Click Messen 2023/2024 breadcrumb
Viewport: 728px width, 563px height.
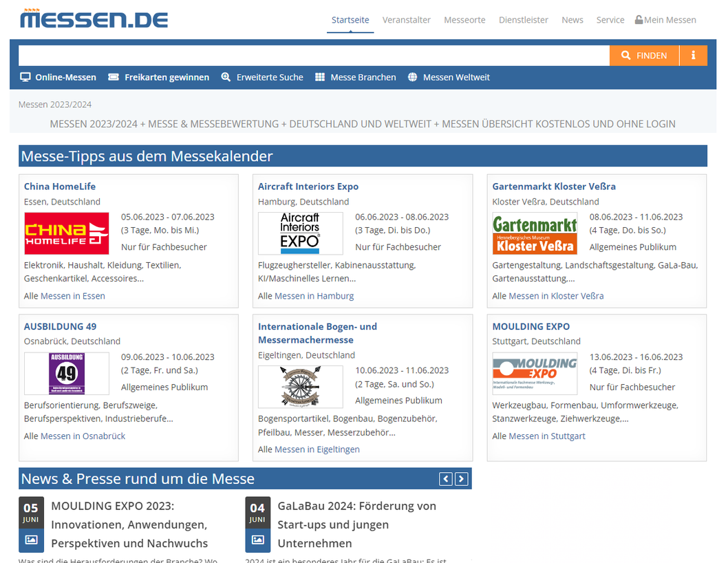[55, 105]
